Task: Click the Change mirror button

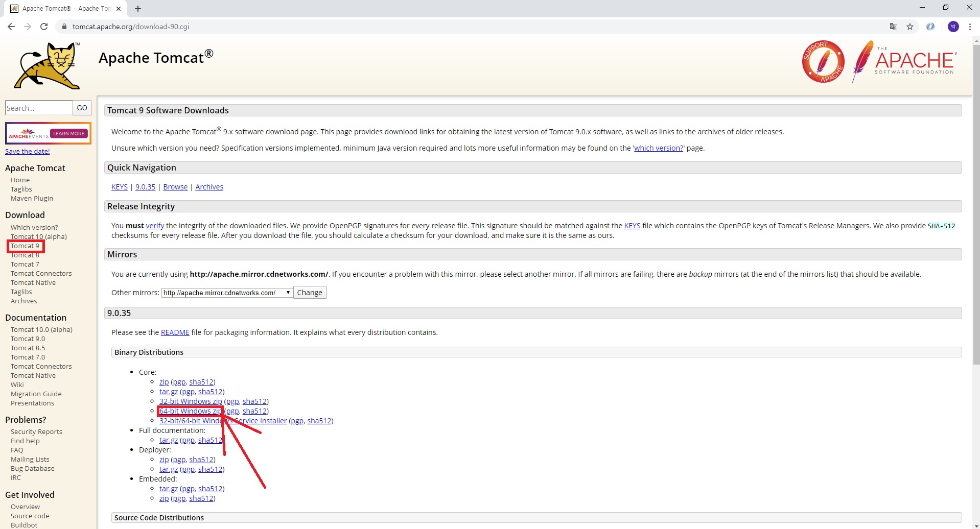Action: point(310,293)
